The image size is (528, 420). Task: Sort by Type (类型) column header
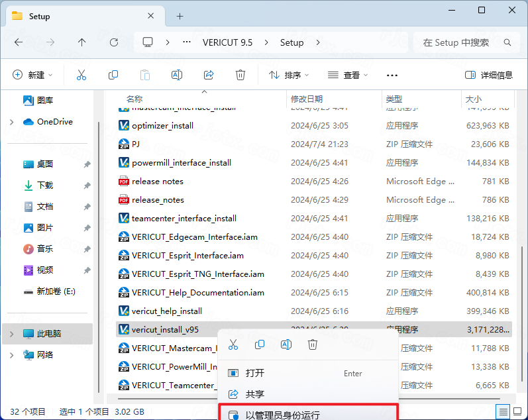tap(394, 99)
